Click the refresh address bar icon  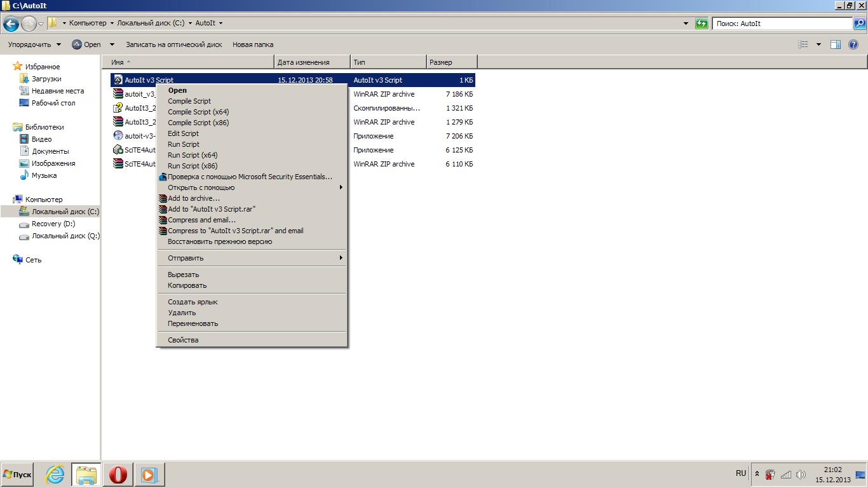point(702,24)
